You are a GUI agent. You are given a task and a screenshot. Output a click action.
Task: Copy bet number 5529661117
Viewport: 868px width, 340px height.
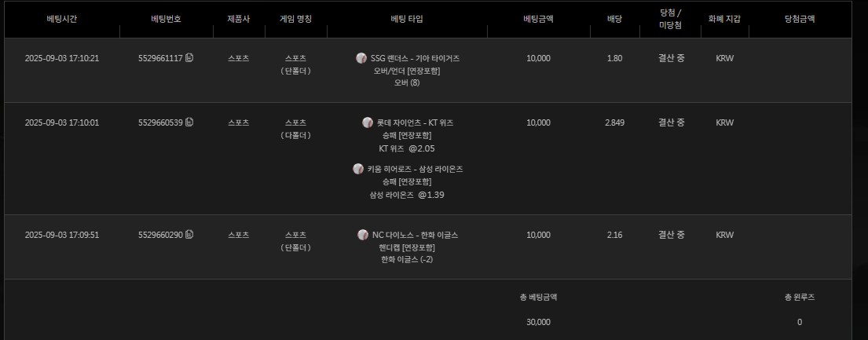[189, 57]
